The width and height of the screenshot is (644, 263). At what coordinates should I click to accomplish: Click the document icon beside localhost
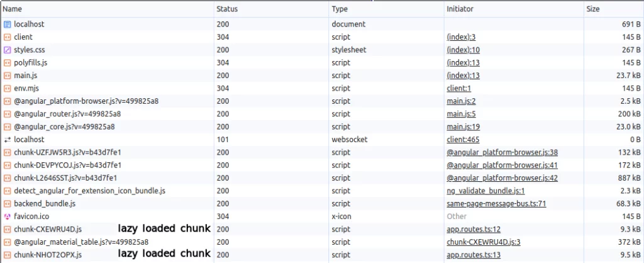tap(8, 24)
